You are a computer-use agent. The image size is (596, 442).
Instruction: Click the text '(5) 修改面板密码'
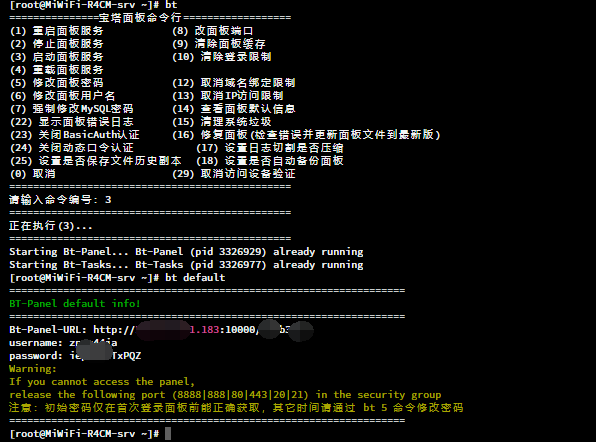(x=57, y=83)
